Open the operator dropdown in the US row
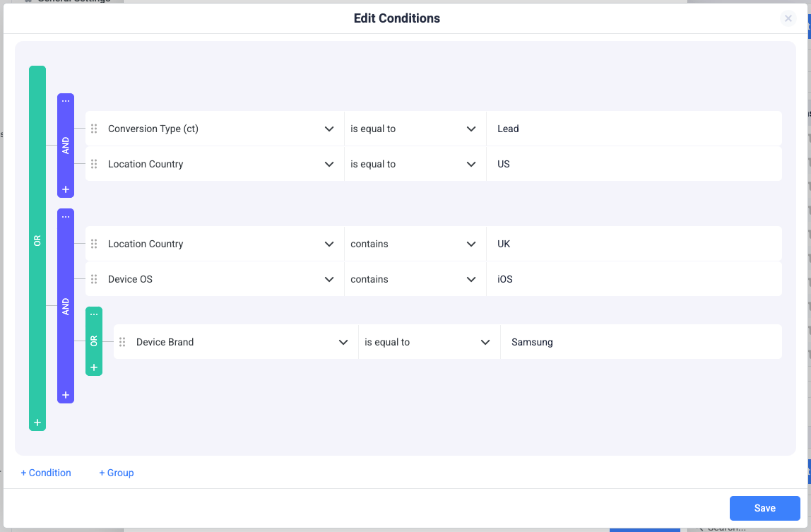Screen dimensions: 811x532 415,164
